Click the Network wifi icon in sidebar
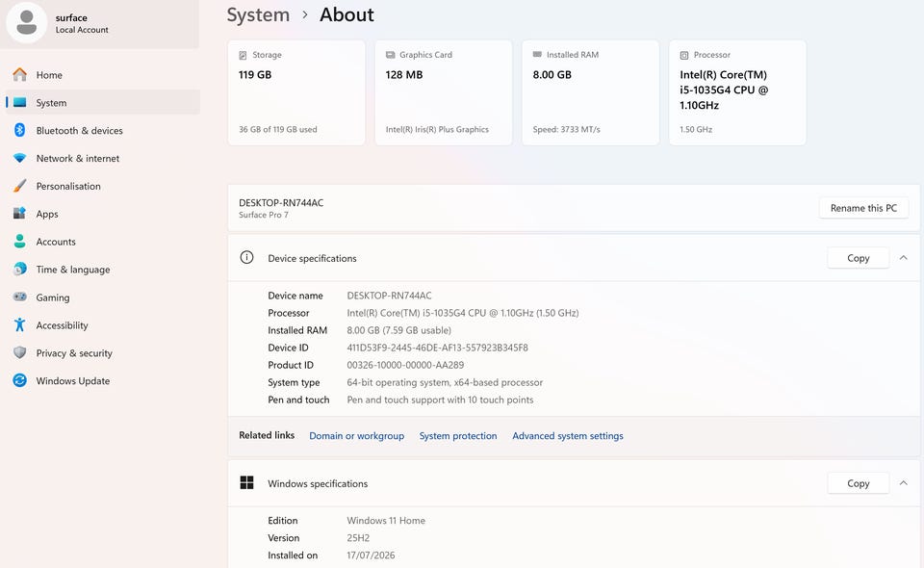Viewport: 924px width, 568px height. (x=19, y=158)
